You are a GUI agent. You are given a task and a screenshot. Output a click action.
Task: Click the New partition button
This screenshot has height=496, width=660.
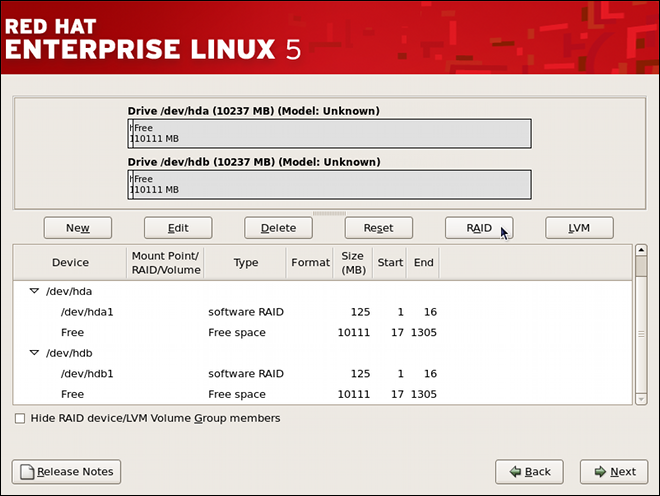tap(78, 228)
